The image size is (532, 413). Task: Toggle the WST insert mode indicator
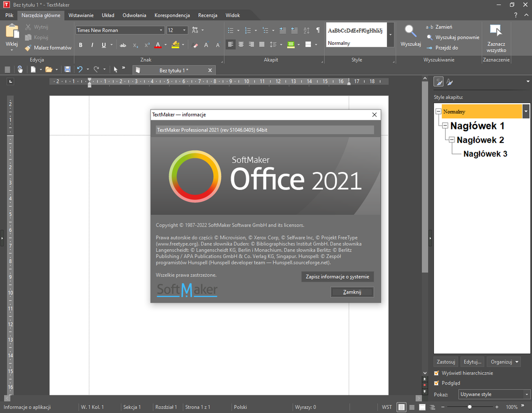pyautogui.click(x=386, y=407)
